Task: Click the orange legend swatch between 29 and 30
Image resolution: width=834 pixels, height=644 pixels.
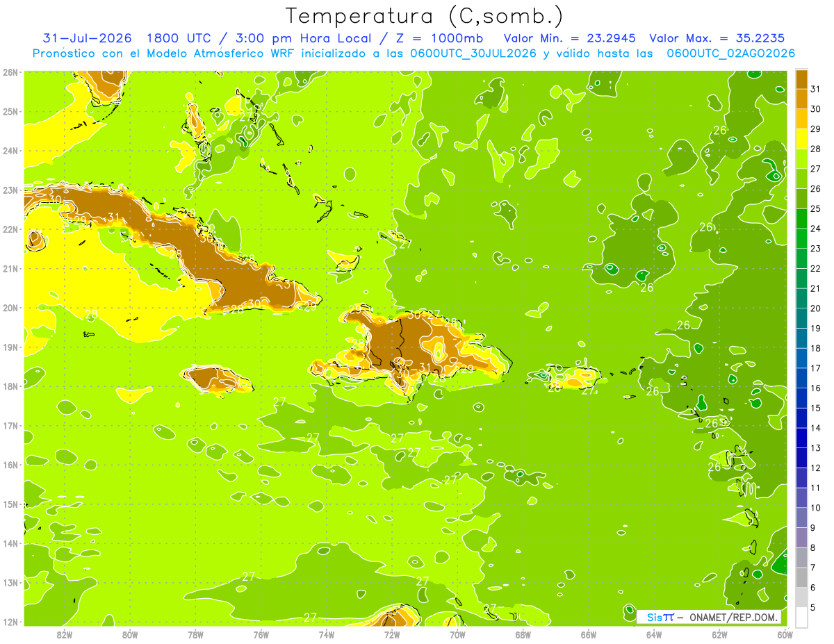Action: click(801, 118)
